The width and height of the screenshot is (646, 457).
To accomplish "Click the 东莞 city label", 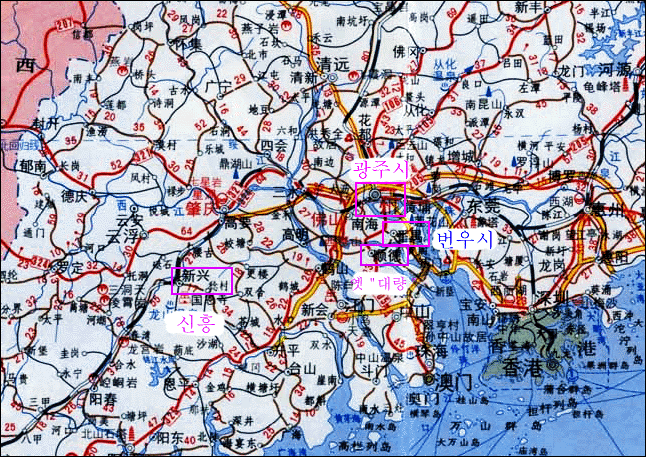I will click(485, 204).
